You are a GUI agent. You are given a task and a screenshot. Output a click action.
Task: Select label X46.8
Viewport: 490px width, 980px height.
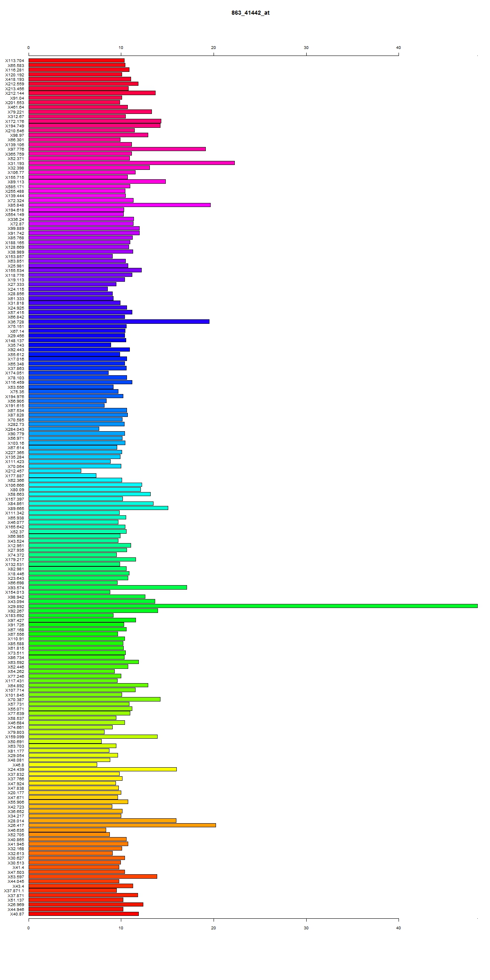click(18, 764)
